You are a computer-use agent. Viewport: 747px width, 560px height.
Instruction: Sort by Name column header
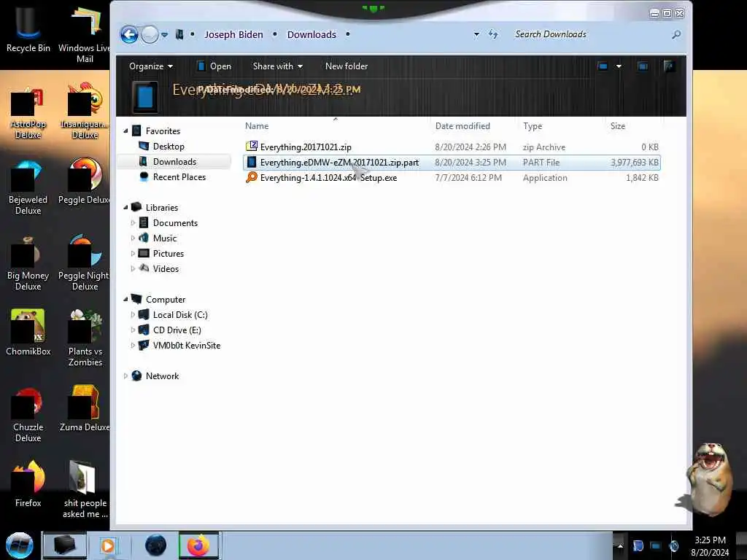coord(257,125)
